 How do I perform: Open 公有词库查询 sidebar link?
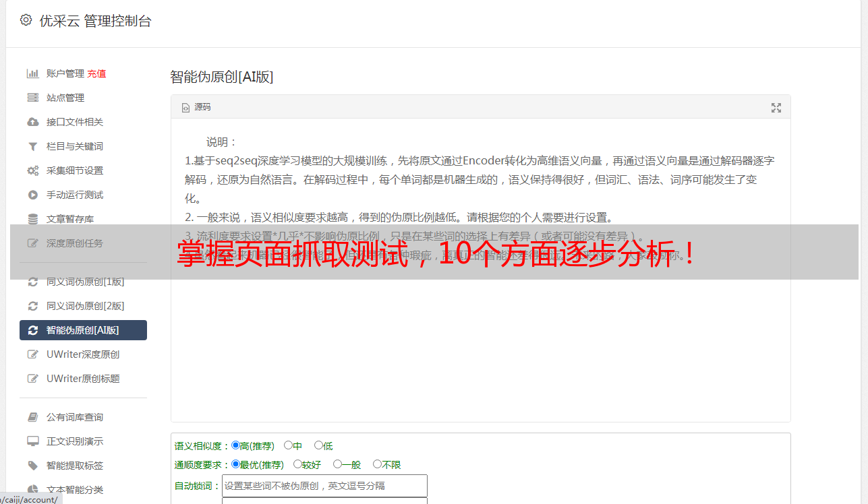[75, 417]
